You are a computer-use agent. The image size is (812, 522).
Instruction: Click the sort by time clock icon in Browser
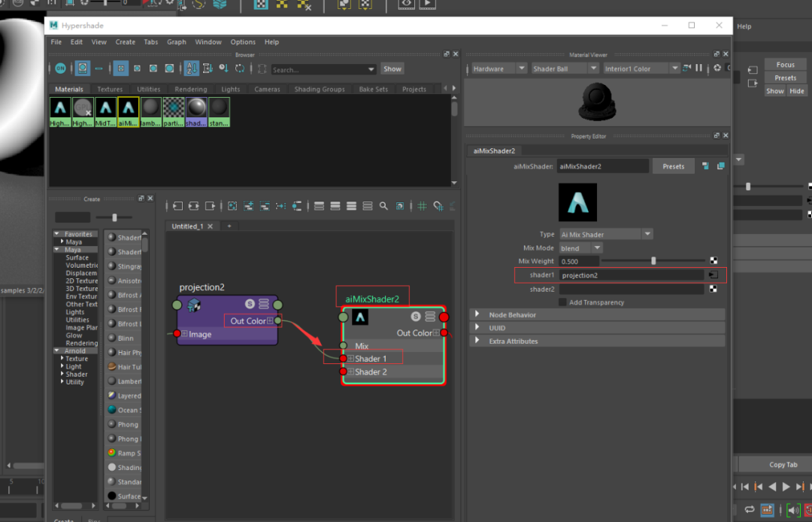click(x=224, y=68)
